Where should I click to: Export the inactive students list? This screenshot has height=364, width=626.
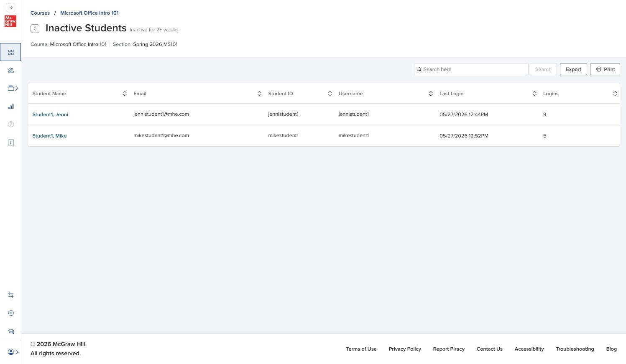click(573, 69)
